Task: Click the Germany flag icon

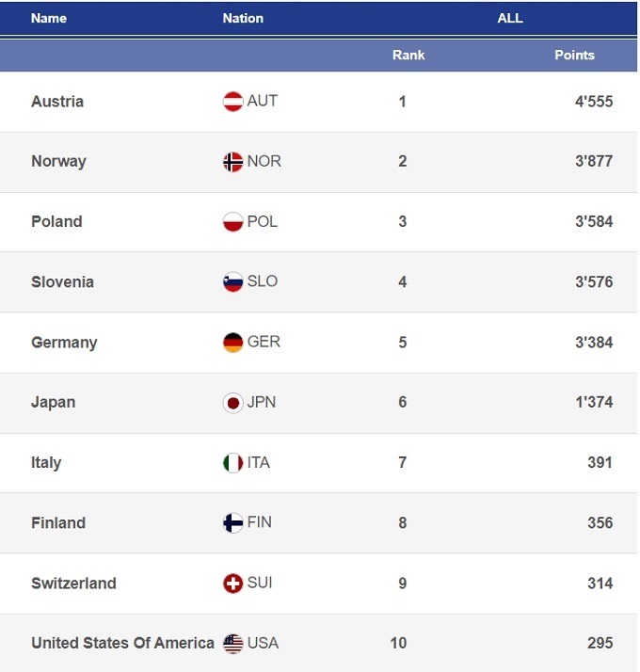Action: click(x=232, y=343)
